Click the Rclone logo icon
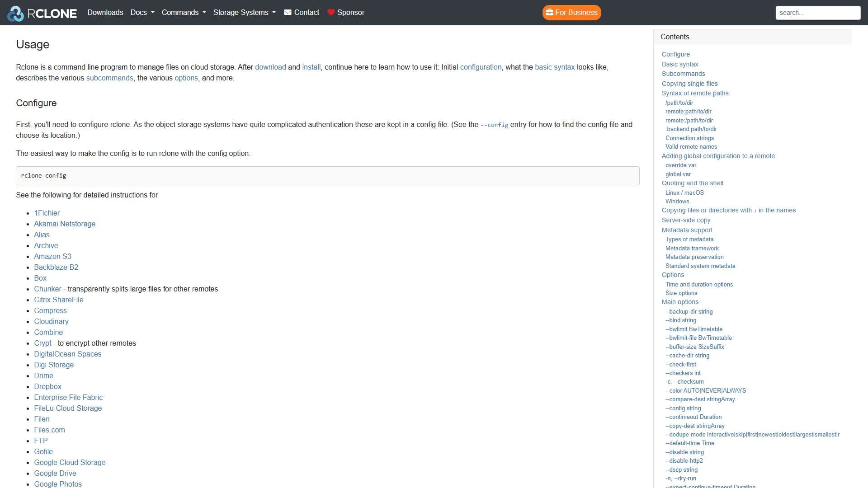868x488 pixels. [16, 14]
